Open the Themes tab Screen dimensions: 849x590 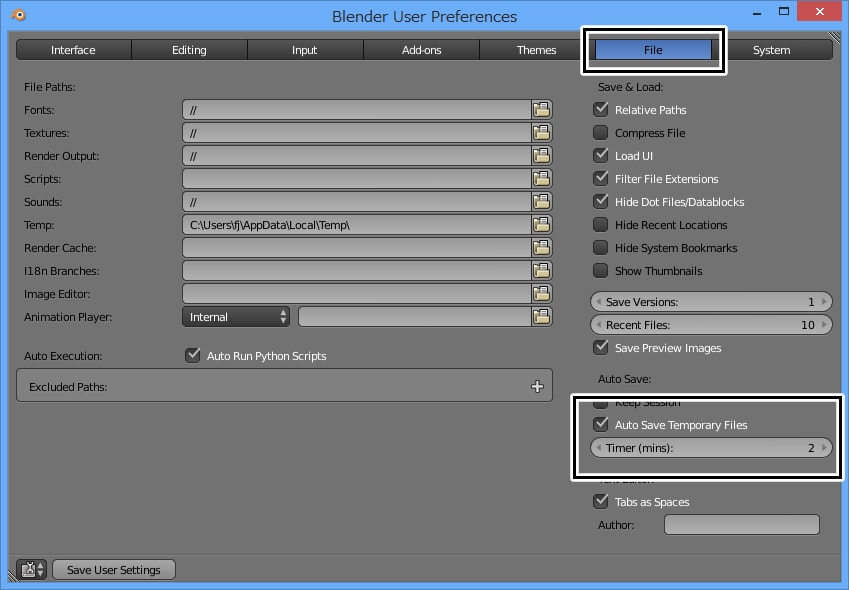pyautogui.click(x=536, y=50)
